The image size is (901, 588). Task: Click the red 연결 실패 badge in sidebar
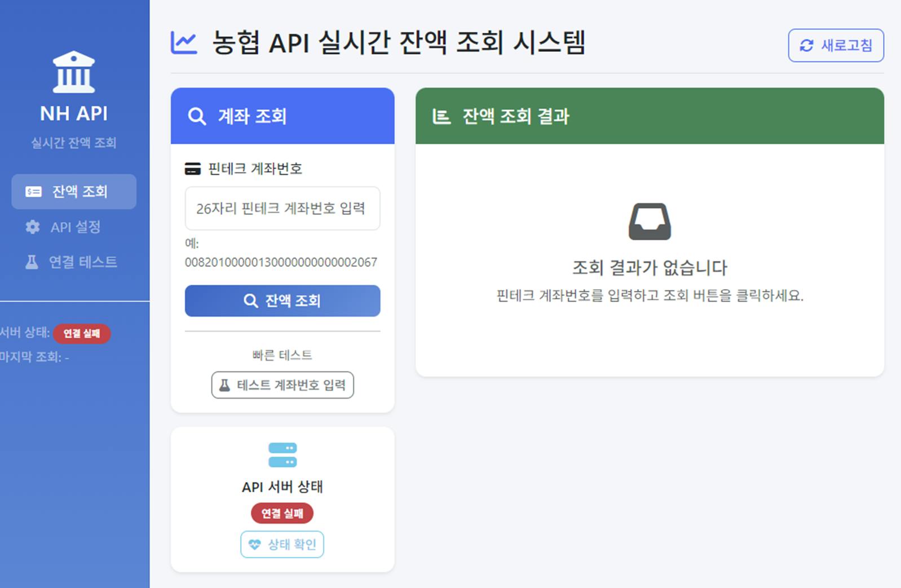tap(82, 334)
